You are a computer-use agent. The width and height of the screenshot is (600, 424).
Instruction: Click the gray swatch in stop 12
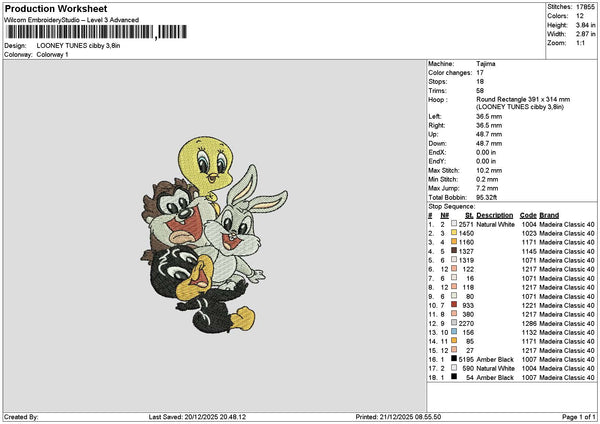coord(454,323)
